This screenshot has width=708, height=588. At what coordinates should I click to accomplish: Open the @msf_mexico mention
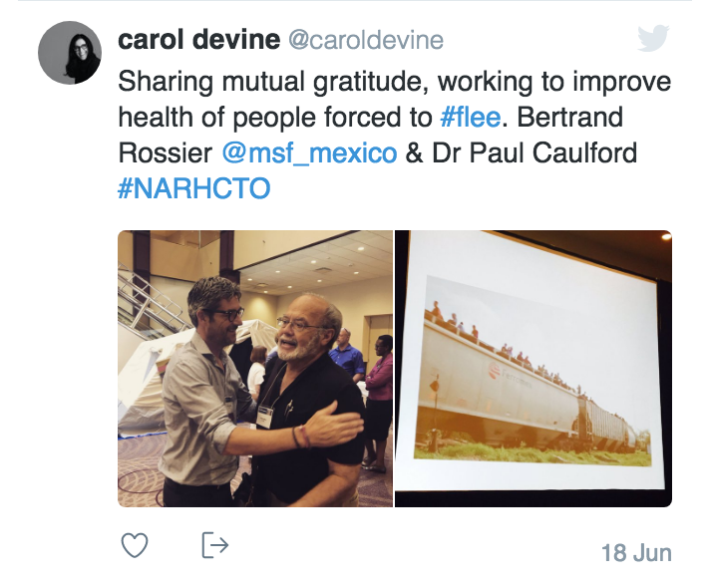[x=309, y=152]
